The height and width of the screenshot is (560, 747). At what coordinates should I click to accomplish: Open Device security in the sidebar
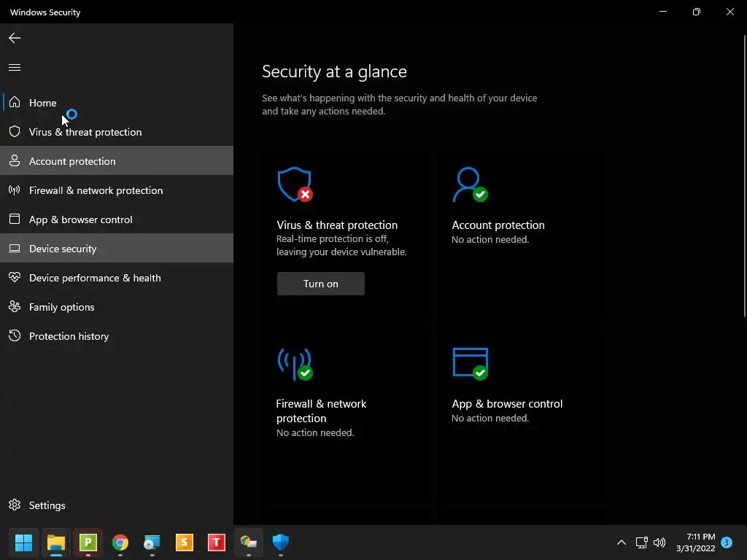(117, 249)
